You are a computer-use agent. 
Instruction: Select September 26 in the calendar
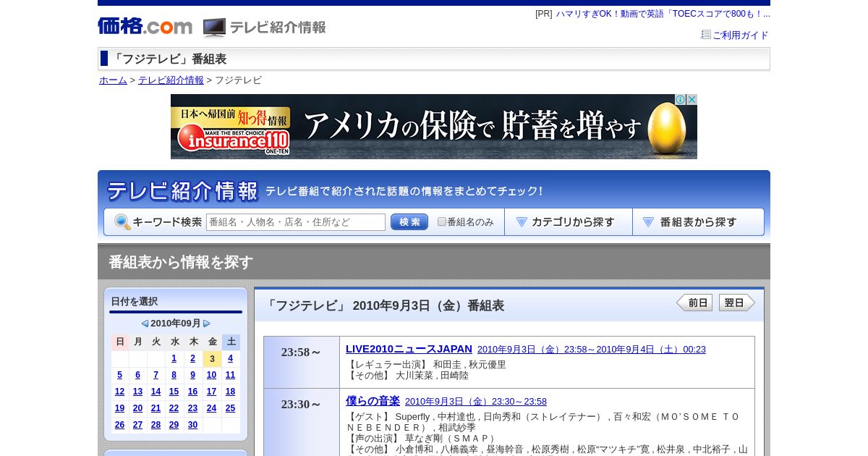tap(120, 425)
